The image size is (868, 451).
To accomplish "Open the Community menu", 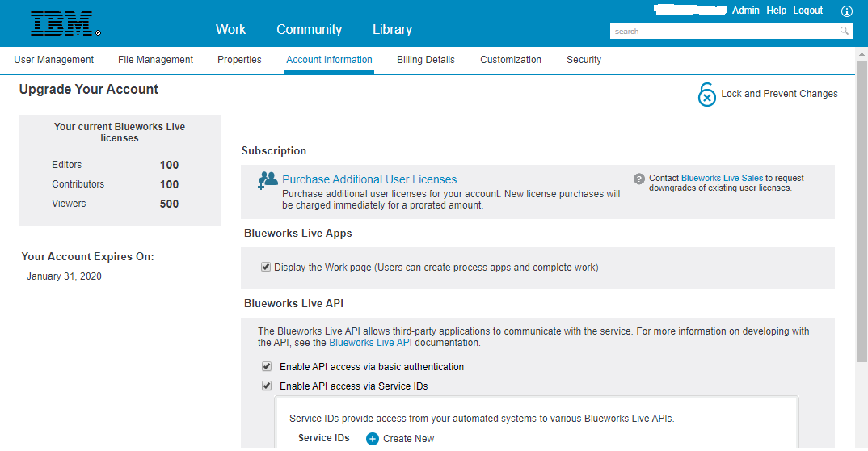I will coord(309,29).
